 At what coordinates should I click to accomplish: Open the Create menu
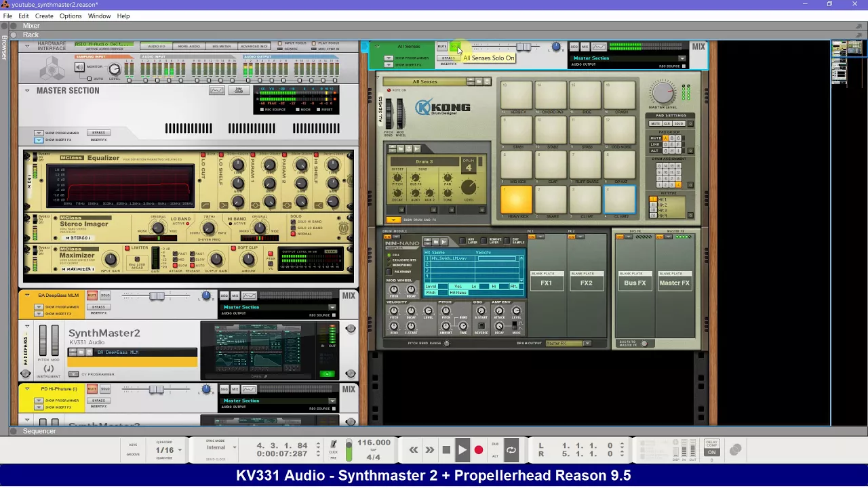point(44,16)
